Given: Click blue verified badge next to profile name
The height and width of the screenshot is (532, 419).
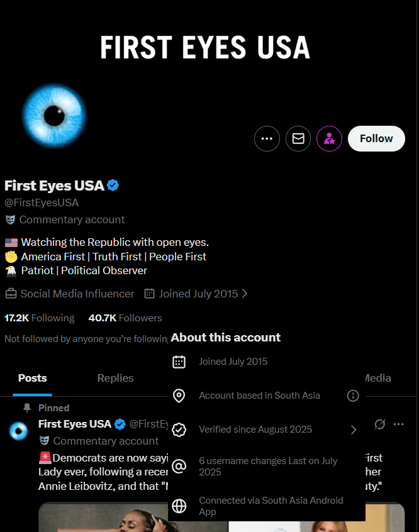Looking at the screenshot, I should 113,186.
